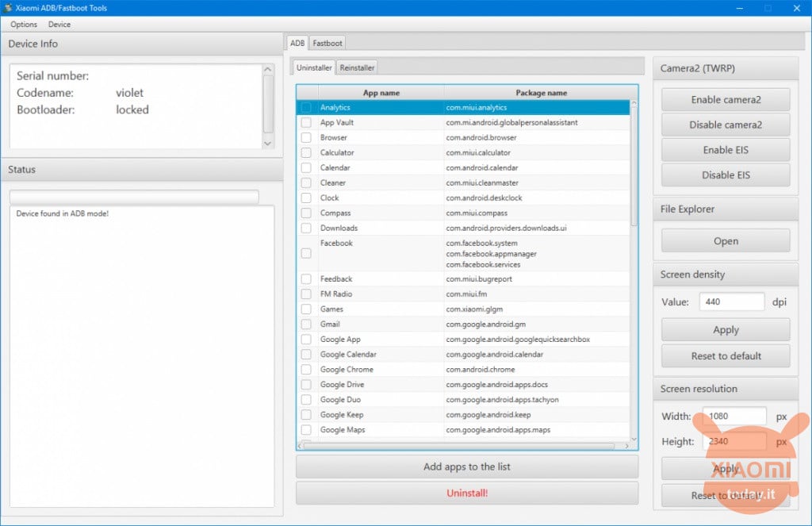Image resolution: width=812 pixels, height=526 pixels.
Task: Toggle the Google Keep checkbox
Action: point(306,414)
